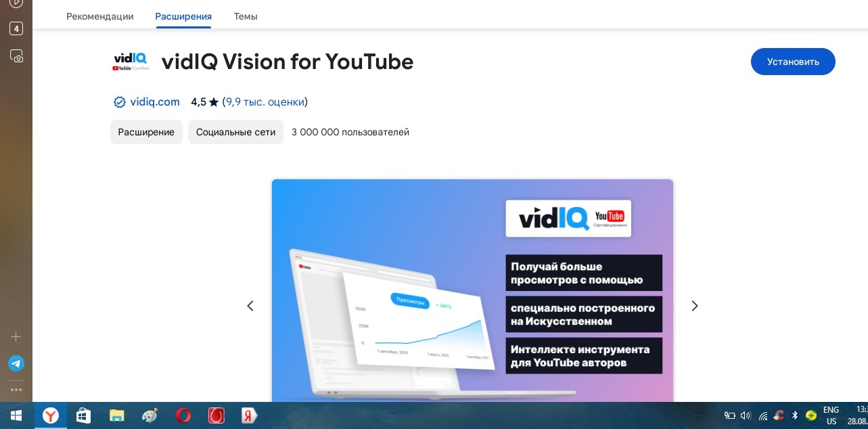This screenshot has width=868, height=429.
Task: Click the vidIQ Vision for YouTube title
Action: [x=288, y=62]
